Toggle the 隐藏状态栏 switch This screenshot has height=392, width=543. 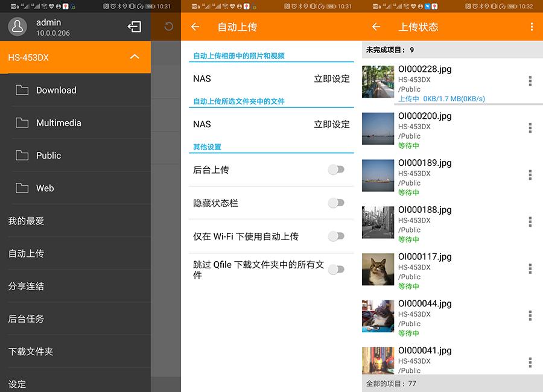[336, 203]
